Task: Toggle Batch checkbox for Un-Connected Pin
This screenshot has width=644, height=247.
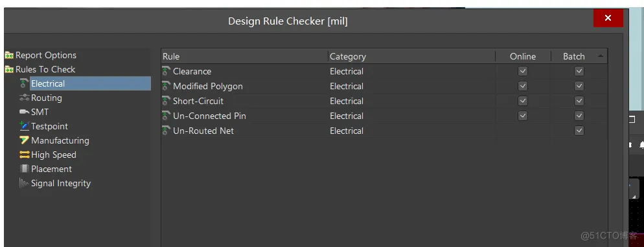Action: (x=579, y=116)
